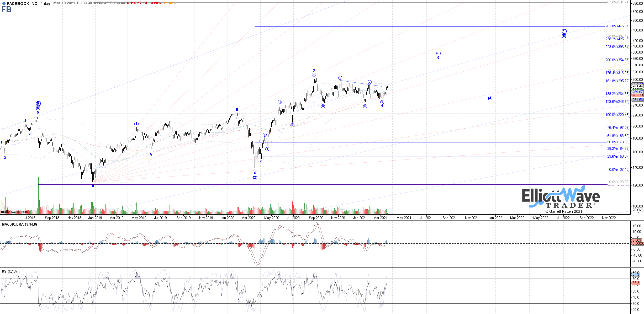The image size is (644, 314).
Task: Select the 50.0%(173.86) Fibonacci label
Action: [618, 142]
